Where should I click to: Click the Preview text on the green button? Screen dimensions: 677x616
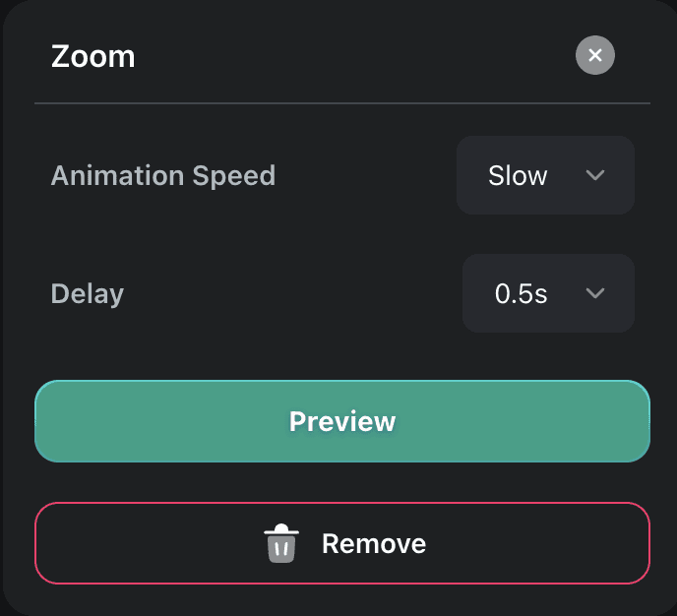pos(342,421)
